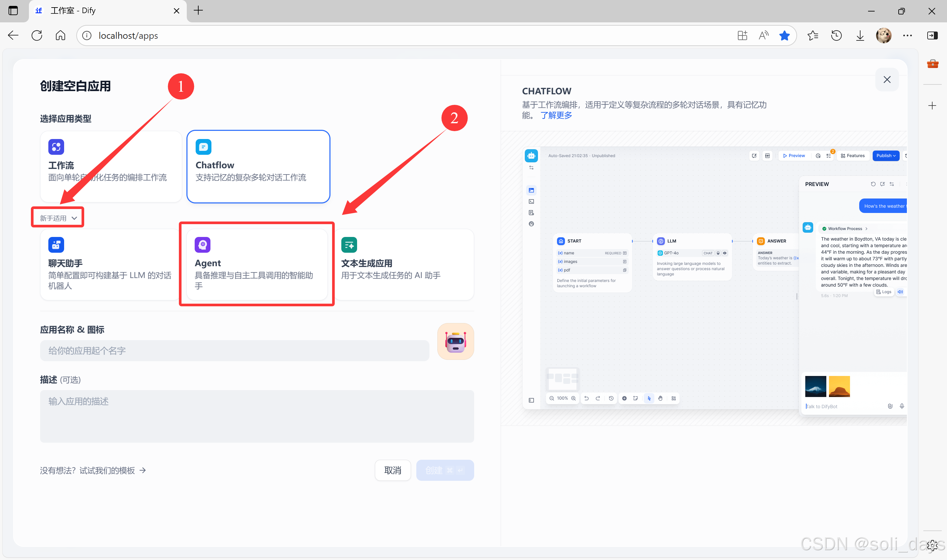Open the 了解更多 link
Screen dimensions: 947x560
556,115
